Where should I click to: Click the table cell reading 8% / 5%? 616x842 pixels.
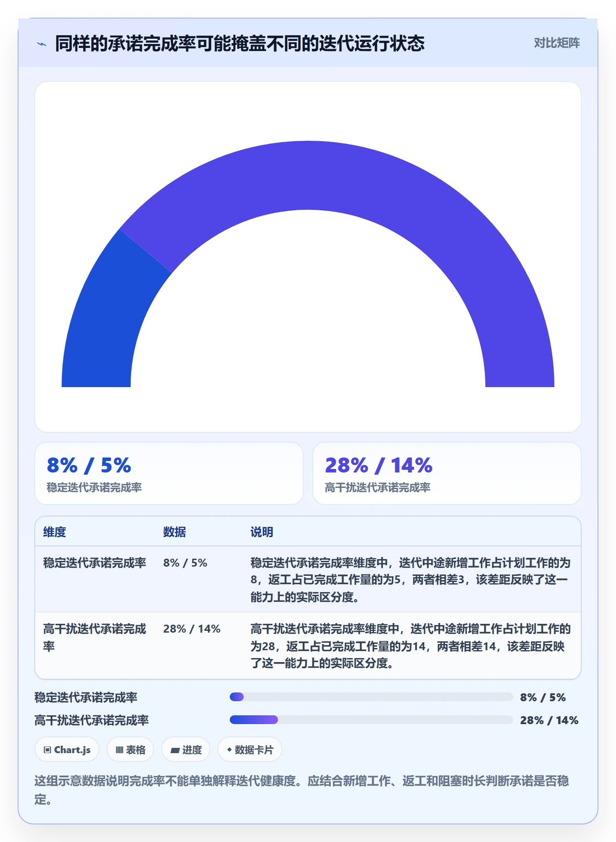coord(185,563)
